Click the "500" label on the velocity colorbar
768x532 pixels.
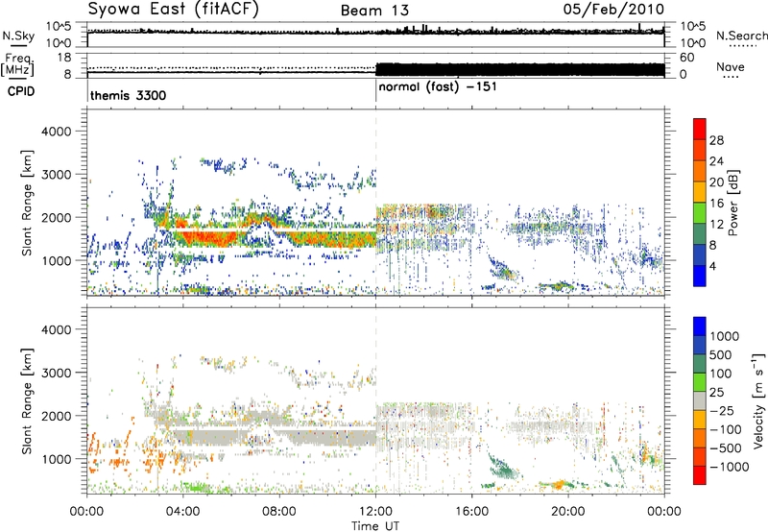(723, 355)
